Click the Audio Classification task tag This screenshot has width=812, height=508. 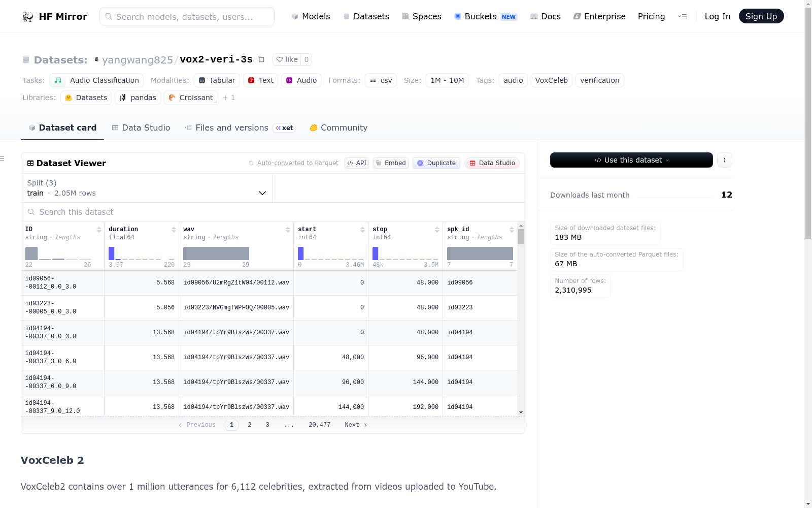[x=96, y=80]
